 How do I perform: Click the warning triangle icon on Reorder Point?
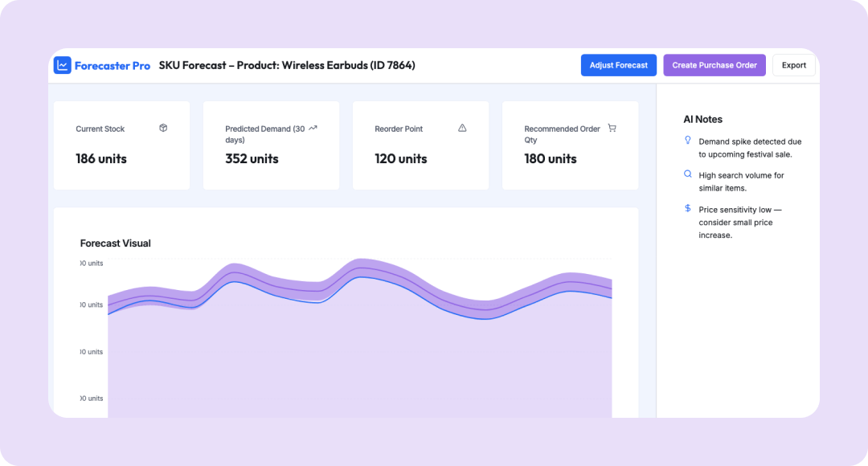point(462,128)
